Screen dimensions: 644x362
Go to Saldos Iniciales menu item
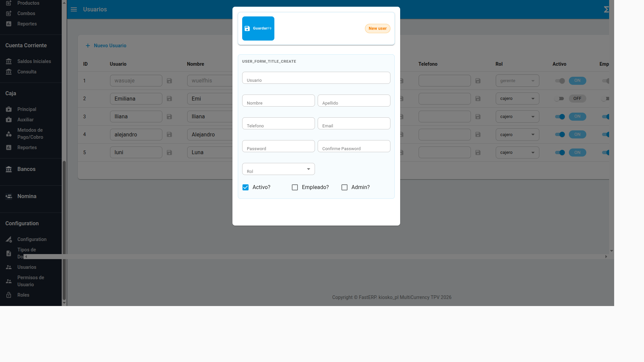click(x=34, y=61)
